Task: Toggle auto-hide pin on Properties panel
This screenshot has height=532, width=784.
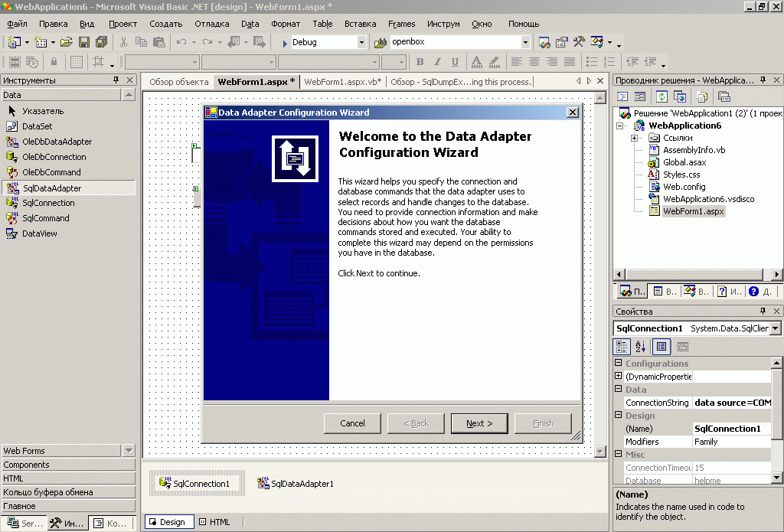Action: [763, 311]
